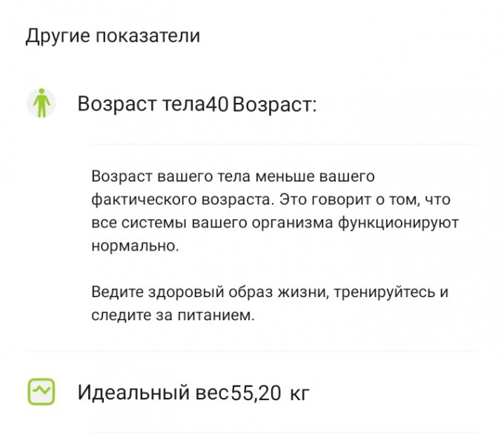This screenshot has width=504, height=438.
Task: Click the divider above the ideal weight row
Action: point(253,351)
